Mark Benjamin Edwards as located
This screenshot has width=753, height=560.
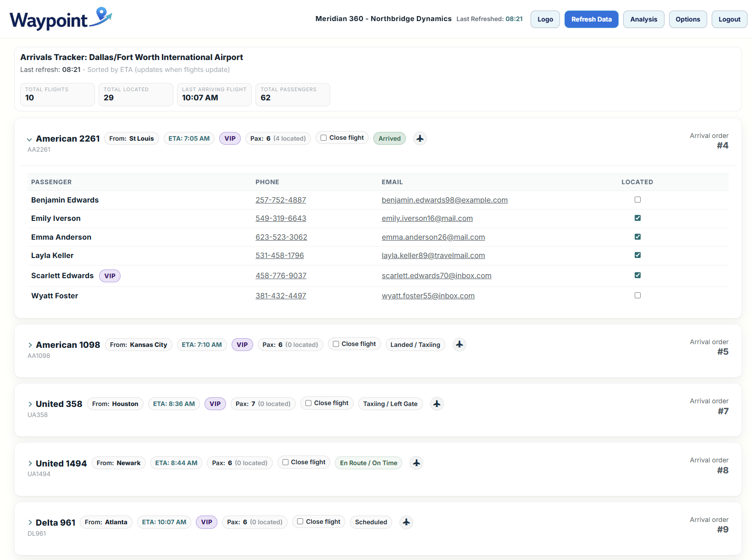[637, 200]
